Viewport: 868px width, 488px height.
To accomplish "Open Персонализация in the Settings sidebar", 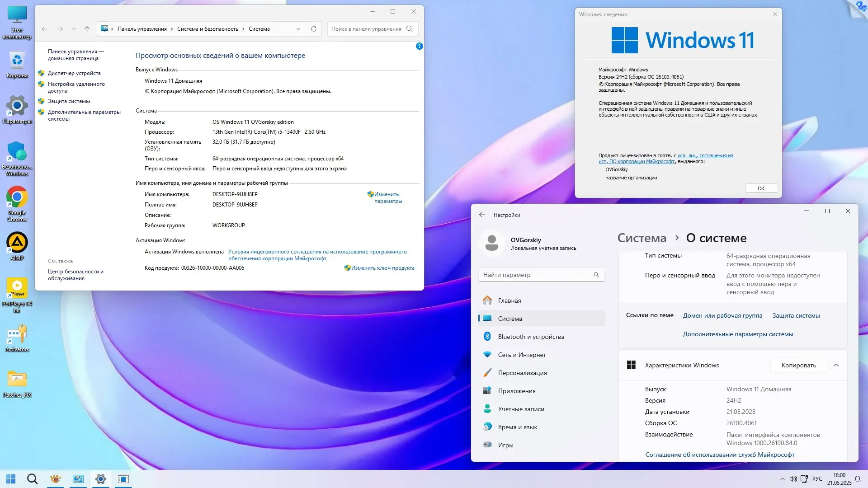I will pos(522,373).
